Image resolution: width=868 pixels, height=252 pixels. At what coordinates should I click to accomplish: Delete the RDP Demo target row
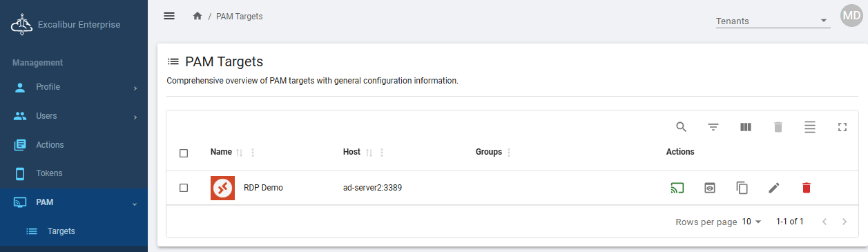point(806,188)
